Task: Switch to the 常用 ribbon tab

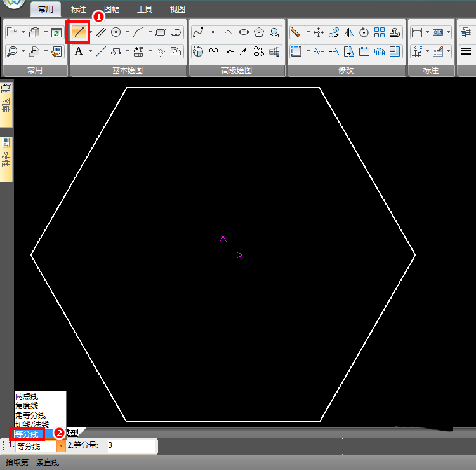Action: click(46, 10)
